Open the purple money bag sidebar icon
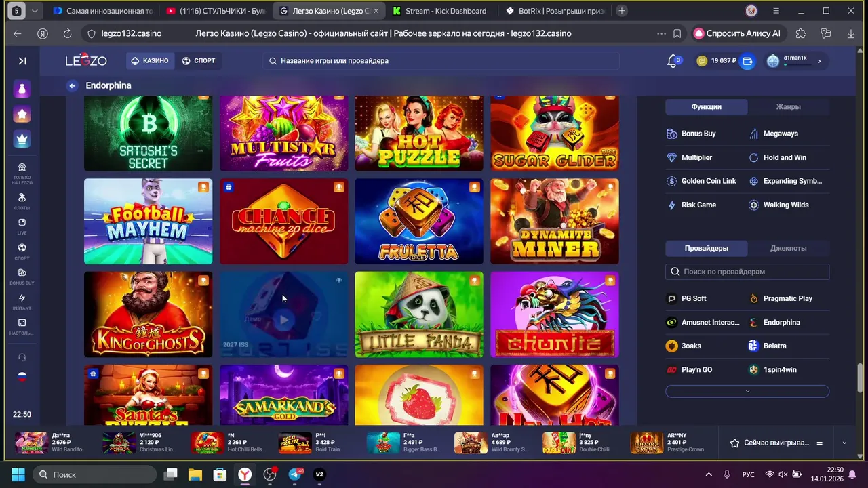This screenshot has height=488, width=868. (22, 89)
